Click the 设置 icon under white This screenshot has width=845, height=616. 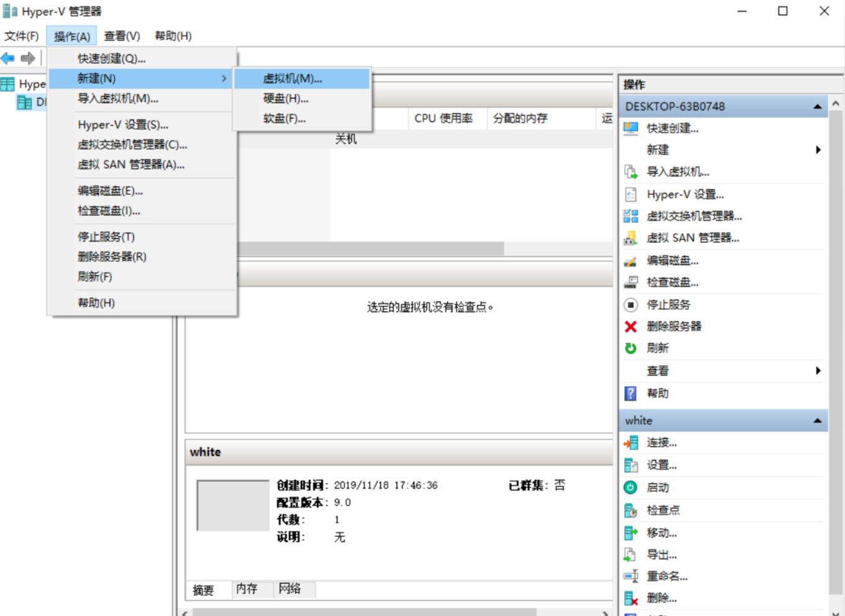[631, 465]
